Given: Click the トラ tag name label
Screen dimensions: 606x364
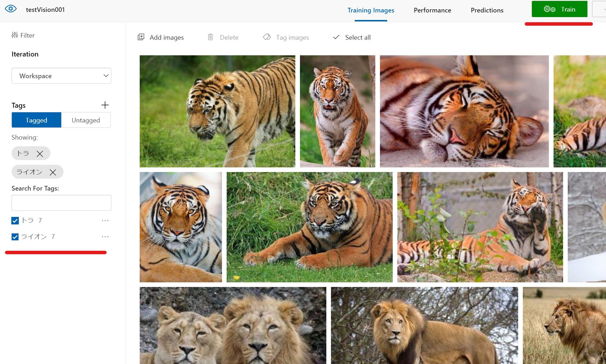Looking at the screenshot, I should pyautogui.click(x=28, y=220).
